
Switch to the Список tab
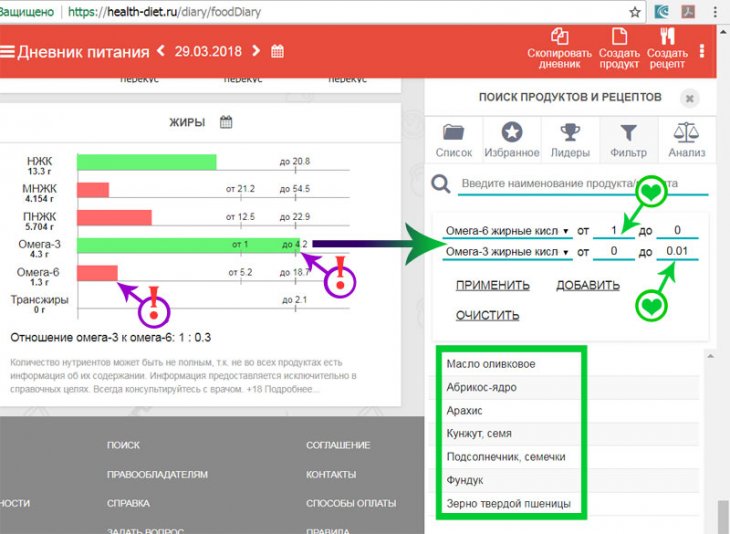tap(454, 140)
